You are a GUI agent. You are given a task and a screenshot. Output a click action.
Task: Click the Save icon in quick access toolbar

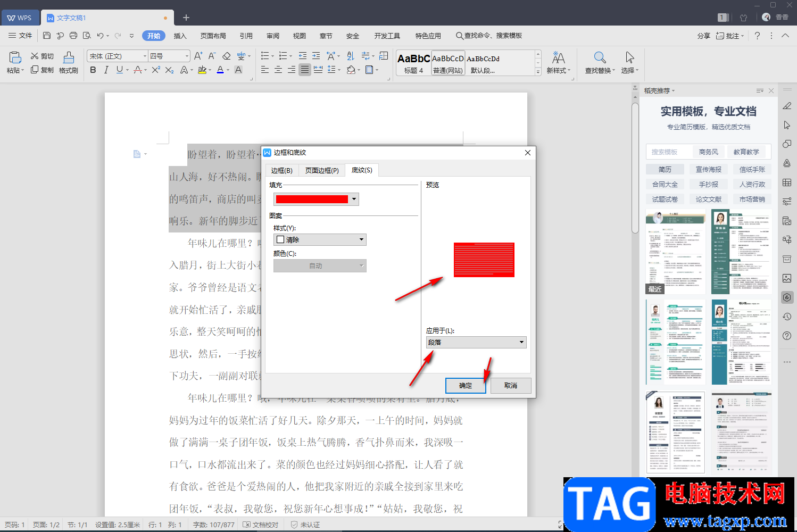tap(47, 36)
